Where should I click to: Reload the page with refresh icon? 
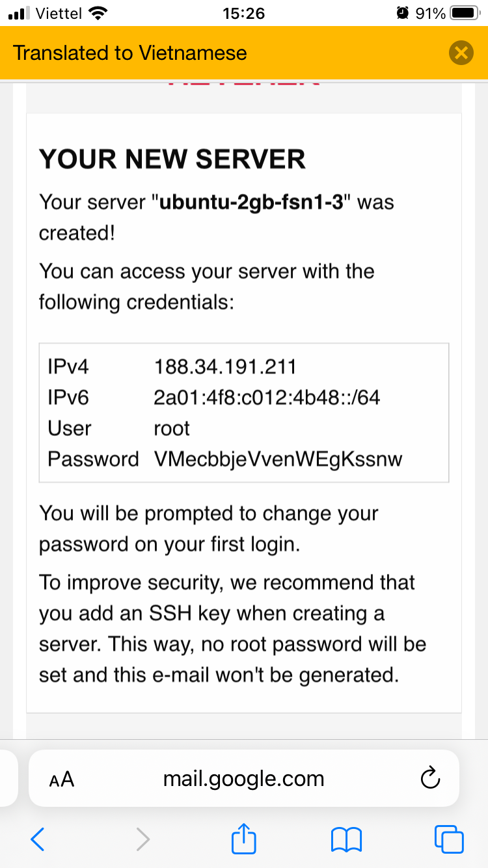coord(430,778)
